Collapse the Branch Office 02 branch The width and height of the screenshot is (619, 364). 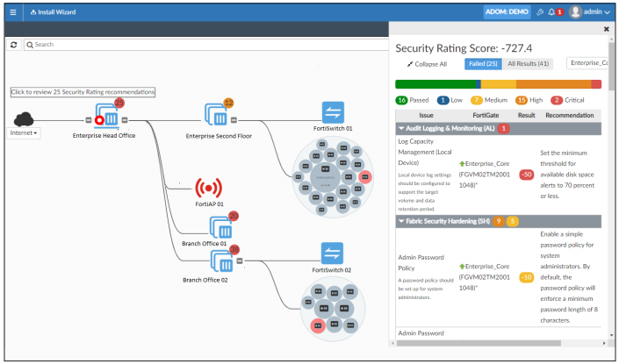[x=240, y=261]
